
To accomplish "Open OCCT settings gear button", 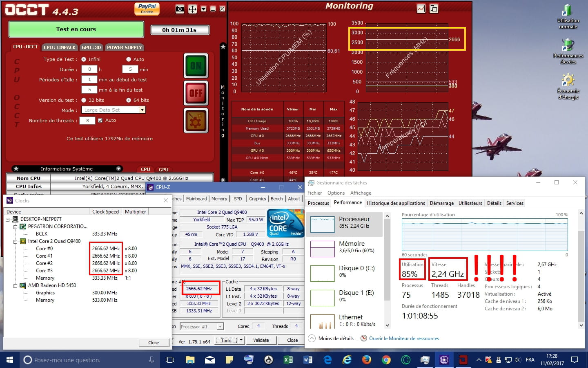I will click(x=196, y=121).
